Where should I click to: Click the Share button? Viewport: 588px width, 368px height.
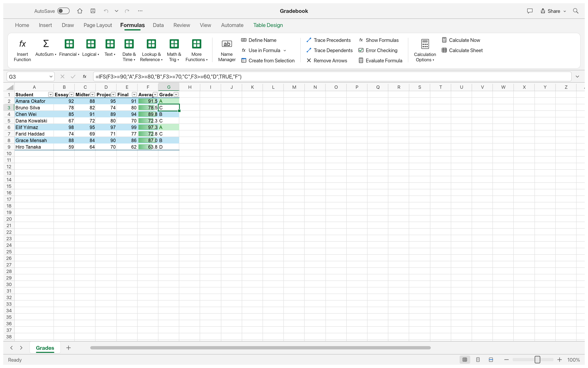point(553,11)
